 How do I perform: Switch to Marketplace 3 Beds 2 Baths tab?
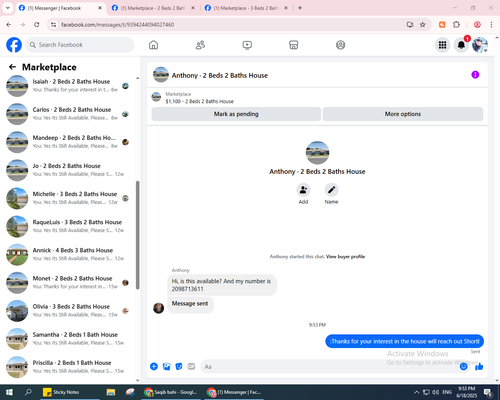[247, 8]
